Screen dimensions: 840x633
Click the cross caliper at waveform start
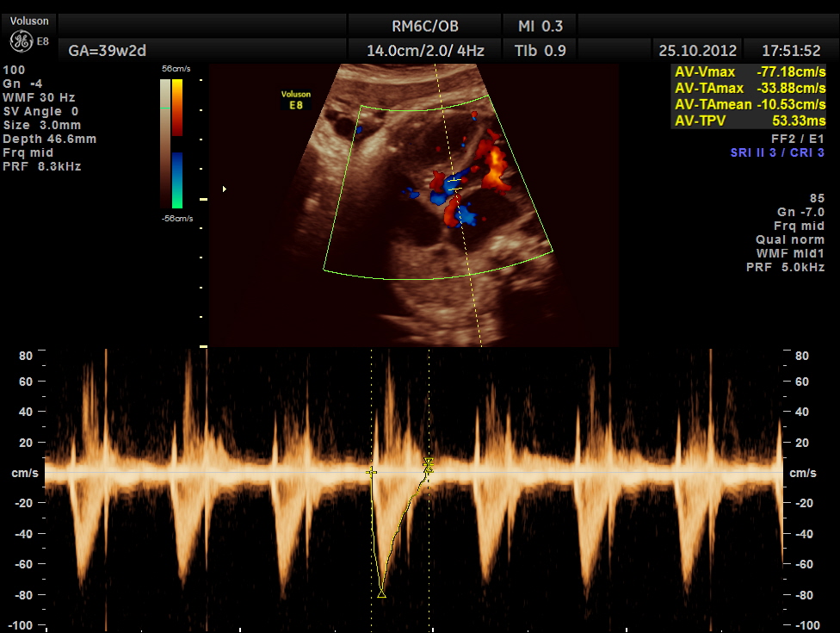[x=371, y=472]
